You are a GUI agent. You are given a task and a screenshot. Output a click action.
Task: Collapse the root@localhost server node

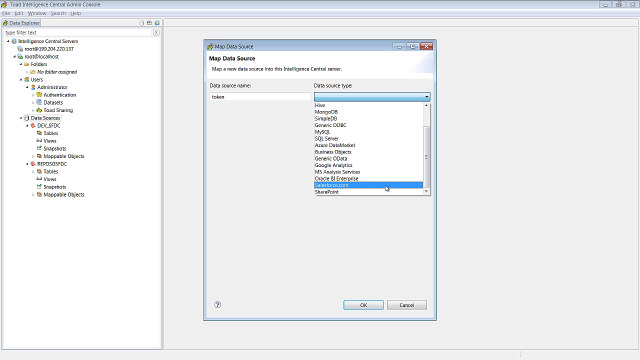[x=15, y=57]
